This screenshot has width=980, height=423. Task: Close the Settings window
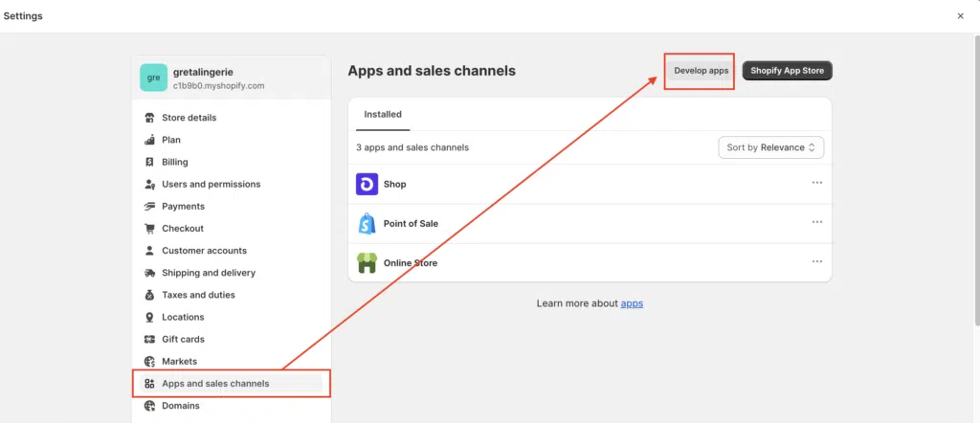(x=961, y=16)
